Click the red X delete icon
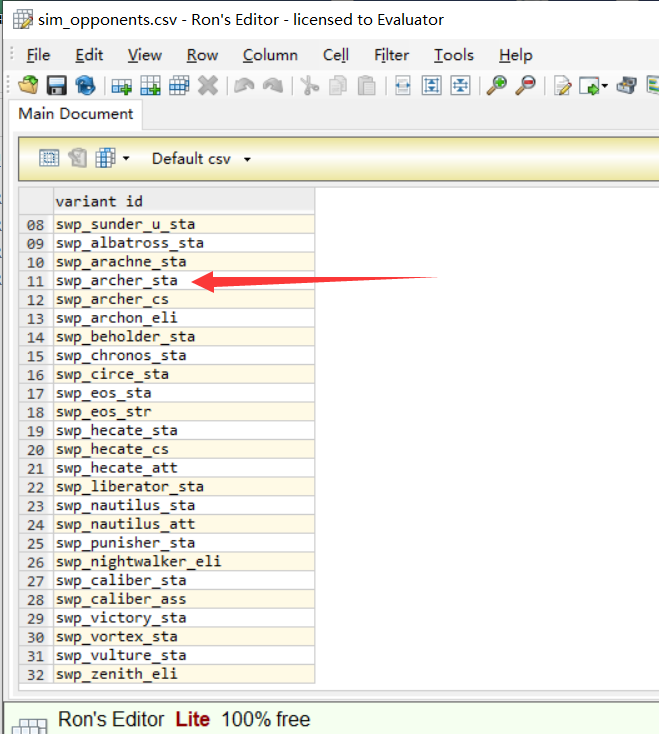 [208, 86]
